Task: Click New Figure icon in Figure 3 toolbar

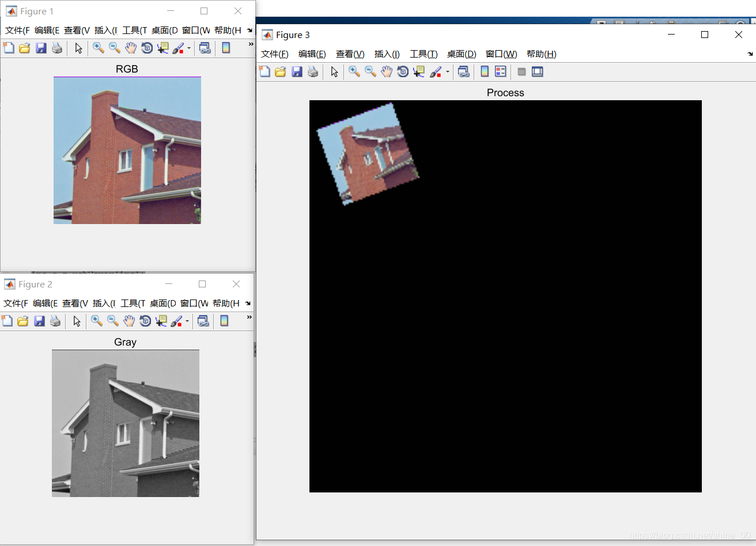Action: click(264, 71)
